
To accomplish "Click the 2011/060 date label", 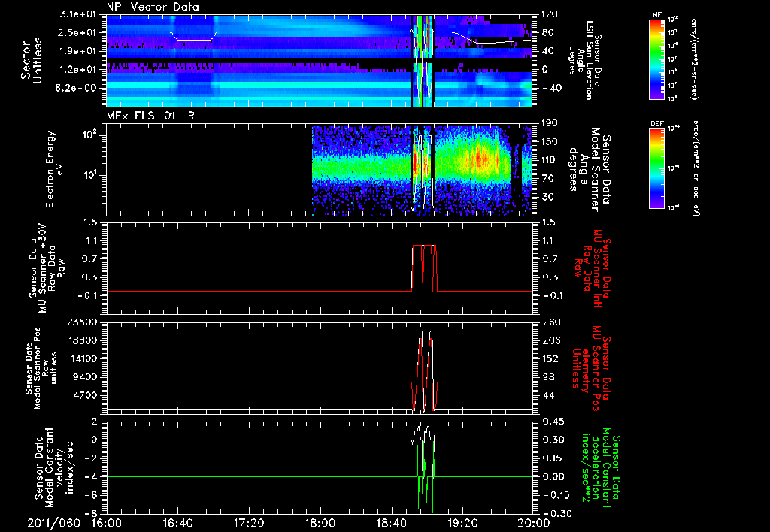I will coord(53,523).
